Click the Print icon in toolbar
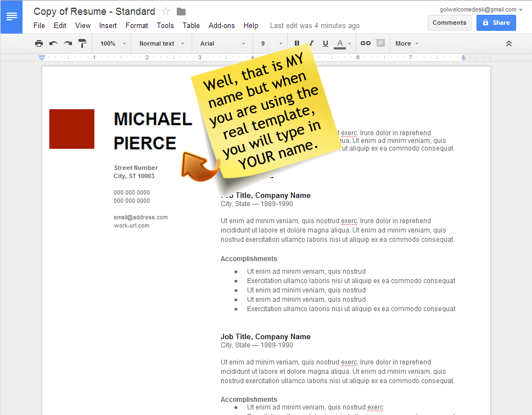The width and height of the screenshot is (532, 415). click(x=39, y=43)
